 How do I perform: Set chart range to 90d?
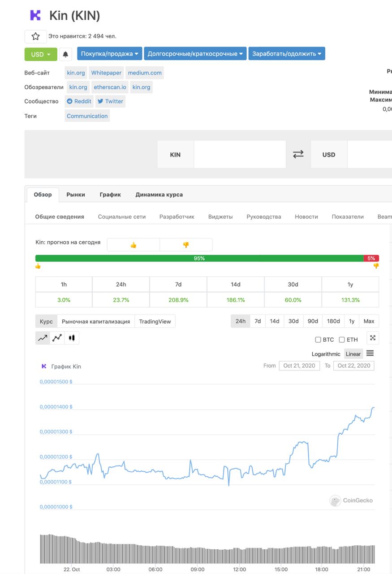click(x=313, y=321)
